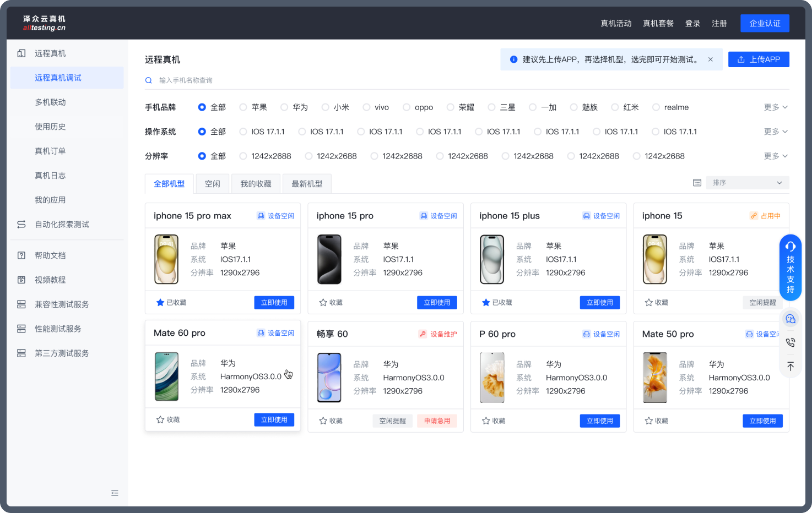Choose realme brand radio button
This screenshot has width=812, height=513.
656,107
